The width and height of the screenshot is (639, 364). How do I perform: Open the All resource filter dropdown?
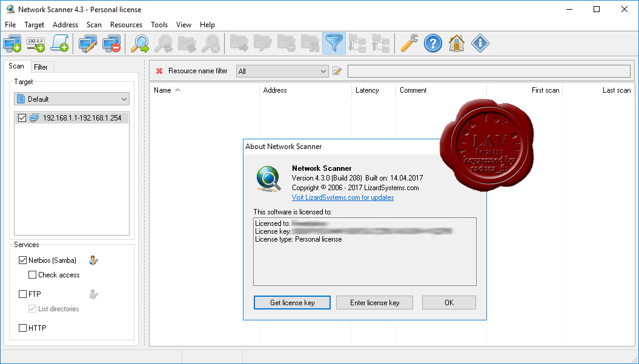(282, 71)
